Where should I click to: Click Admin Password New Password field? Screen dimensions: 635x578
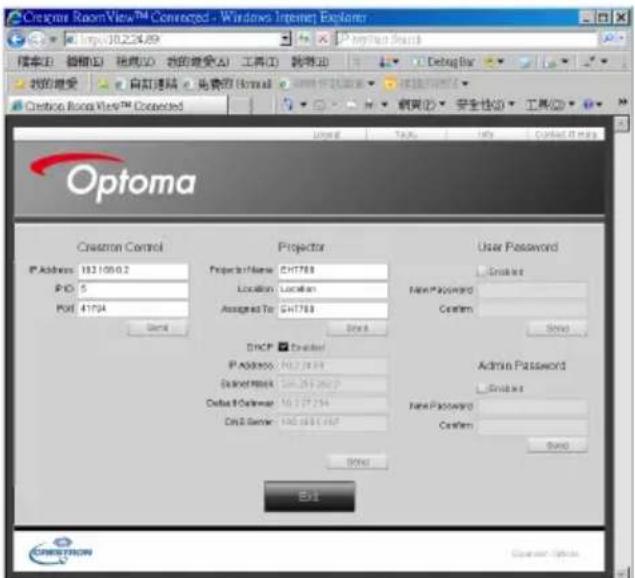(x=533, y=406)
